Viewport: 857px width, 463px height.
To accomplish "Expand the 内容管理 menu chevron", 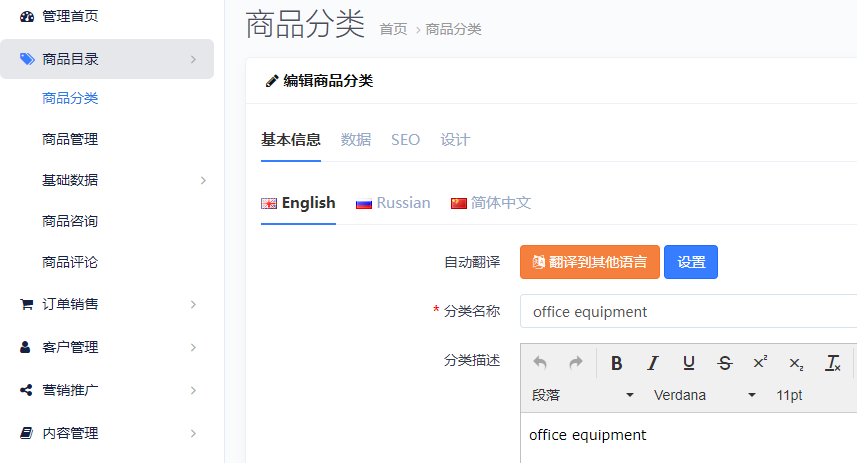I will click(x=193, y=433).
